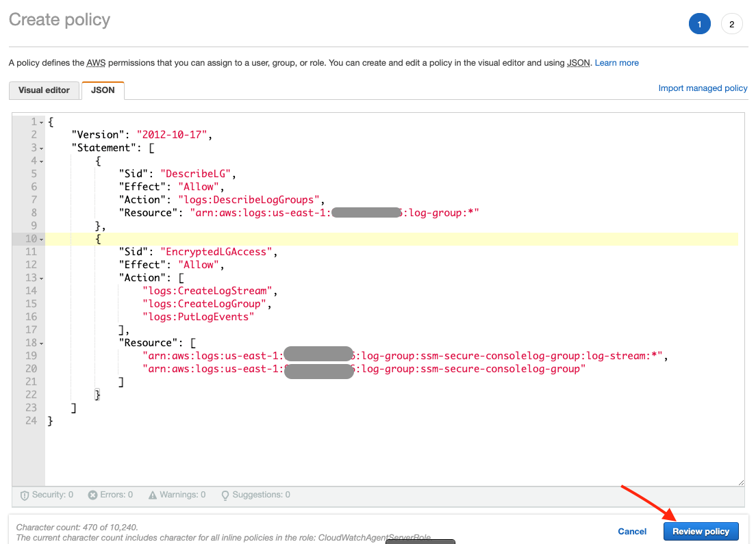The image size is (756, 544).
Task: Collapse the root JSON object on line 1
Action: [x=40, y=121]
